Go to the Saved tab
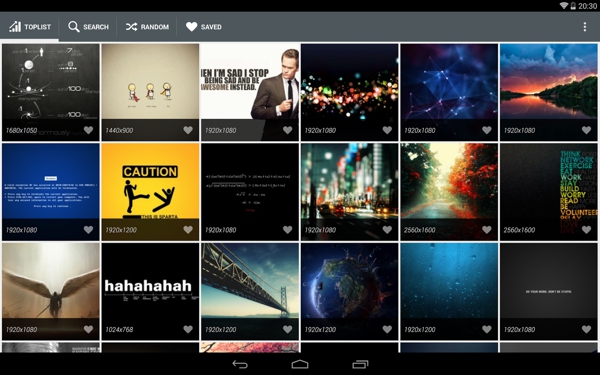600x375 pixels. coord(204,27)
